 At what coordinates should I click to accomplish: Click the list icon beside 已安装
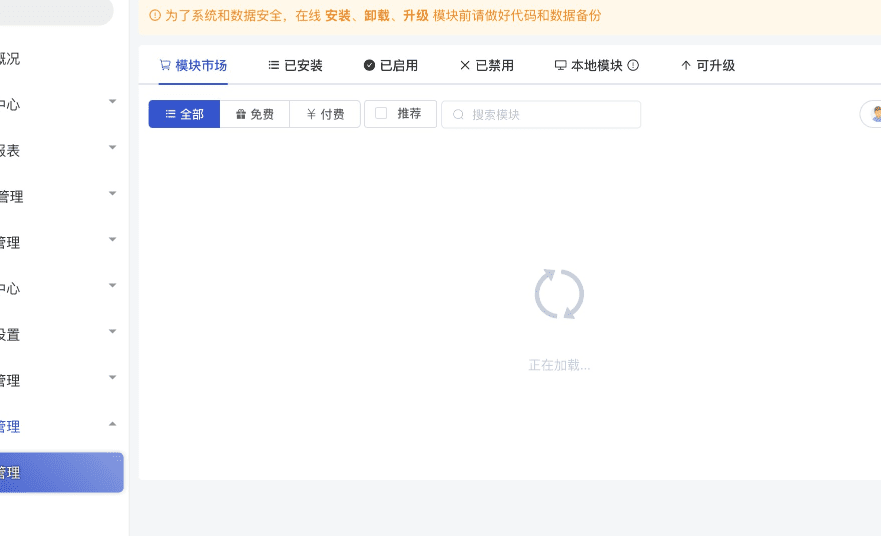273,65
